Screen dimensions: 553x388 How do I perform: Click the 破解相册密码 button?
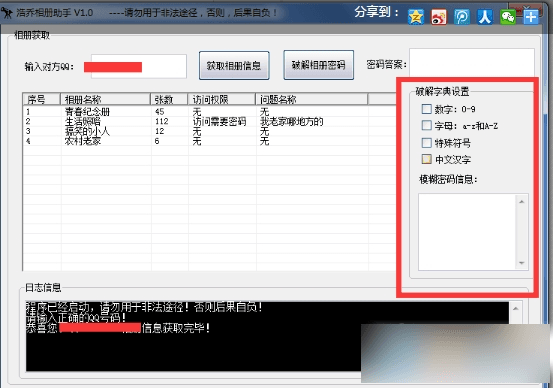coord(318,65)
